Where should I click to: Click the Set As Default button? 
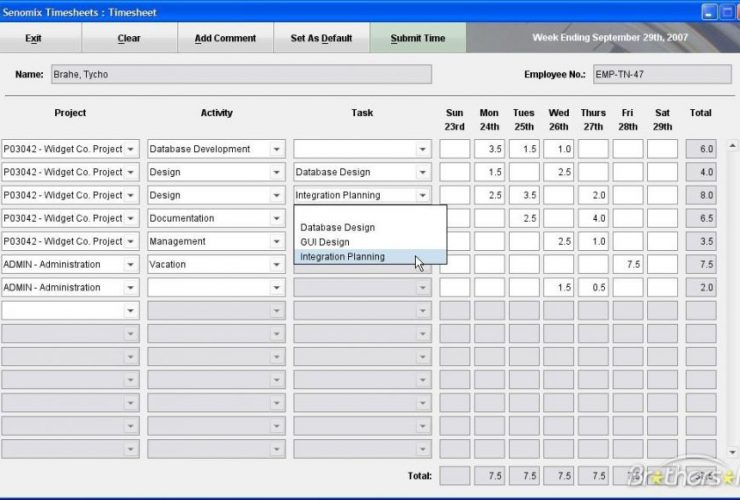click(x=321, y=38)
